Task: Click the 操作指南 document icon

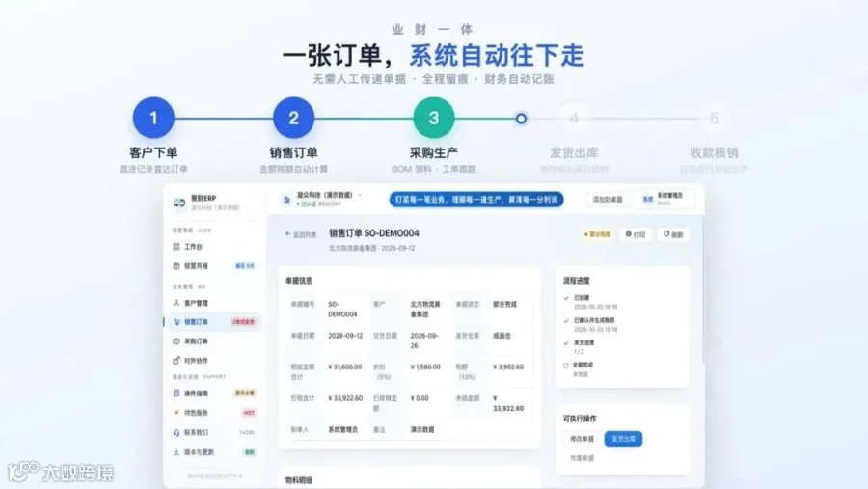Action: click(x=176, y=394)
